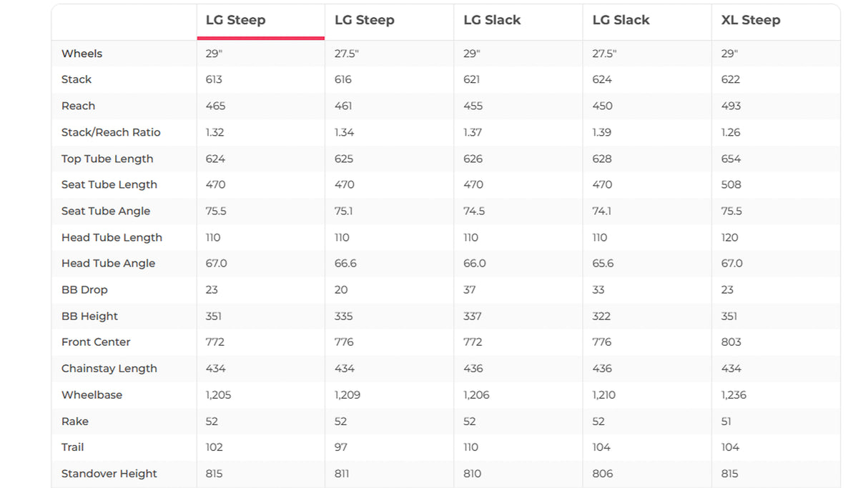Click the Top Tube Length value 626
The height and width of the screenshot is (488, 868).
click(473, 159)
